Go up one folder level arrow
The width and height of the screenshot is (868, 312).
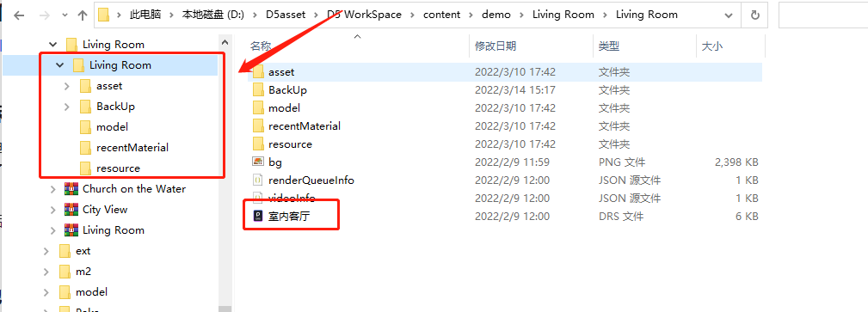click(83, 15)
